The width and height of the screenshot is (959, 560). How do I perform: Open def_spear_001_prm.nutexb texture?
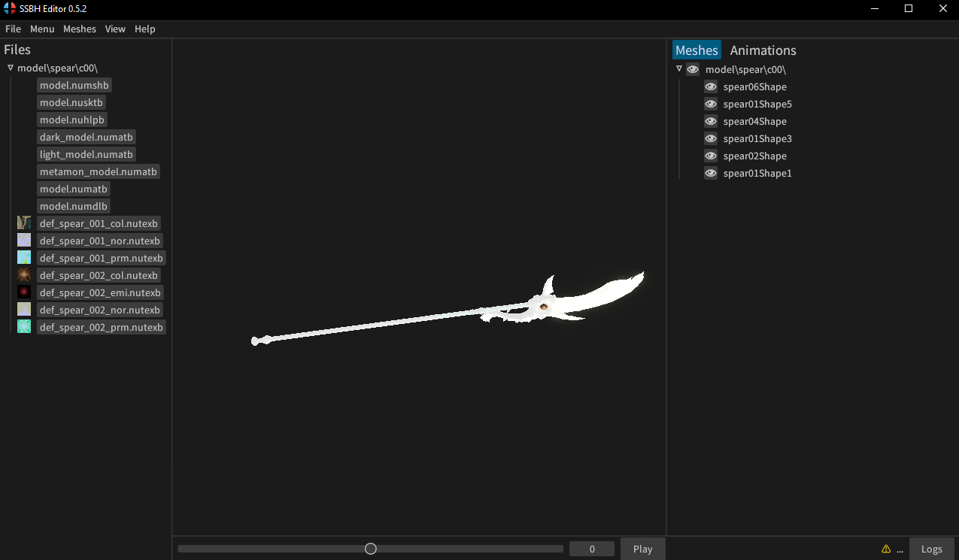point(101,258)
